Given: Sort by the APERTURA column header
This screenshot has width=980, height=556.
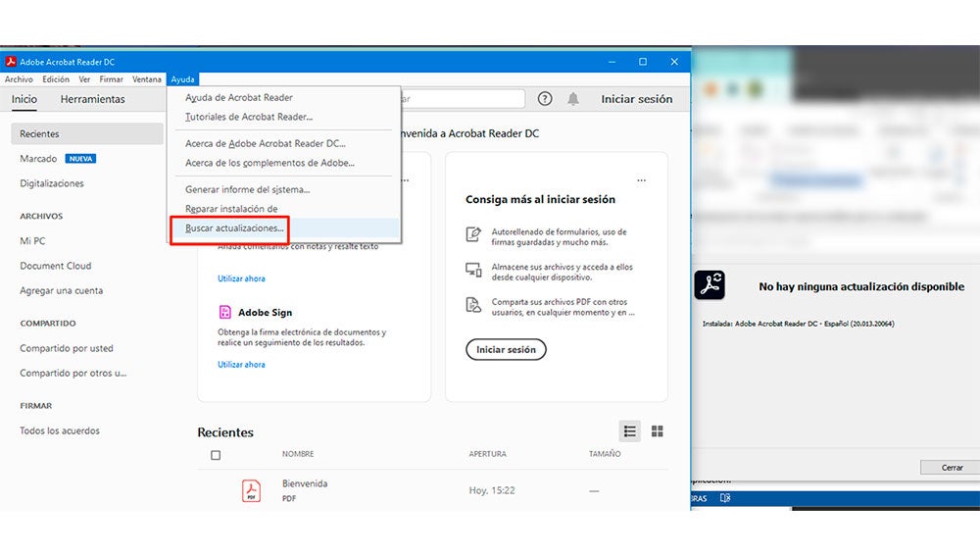Looking at the screenshot, I should [x=487, y=454].
